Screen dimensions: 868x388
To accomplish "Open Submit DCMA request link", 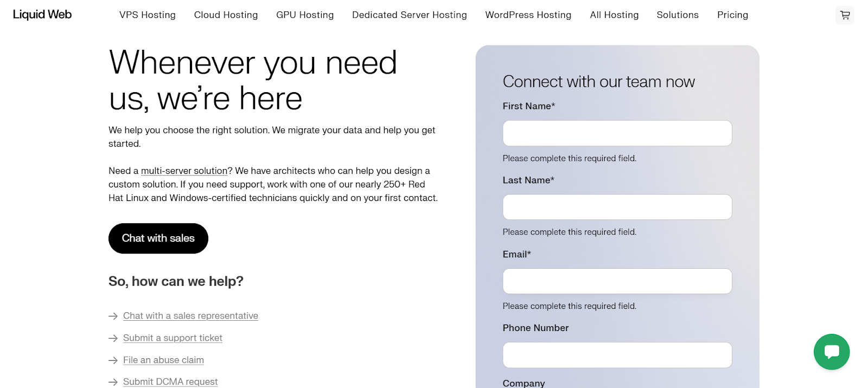I will click(x=170, y=382).
